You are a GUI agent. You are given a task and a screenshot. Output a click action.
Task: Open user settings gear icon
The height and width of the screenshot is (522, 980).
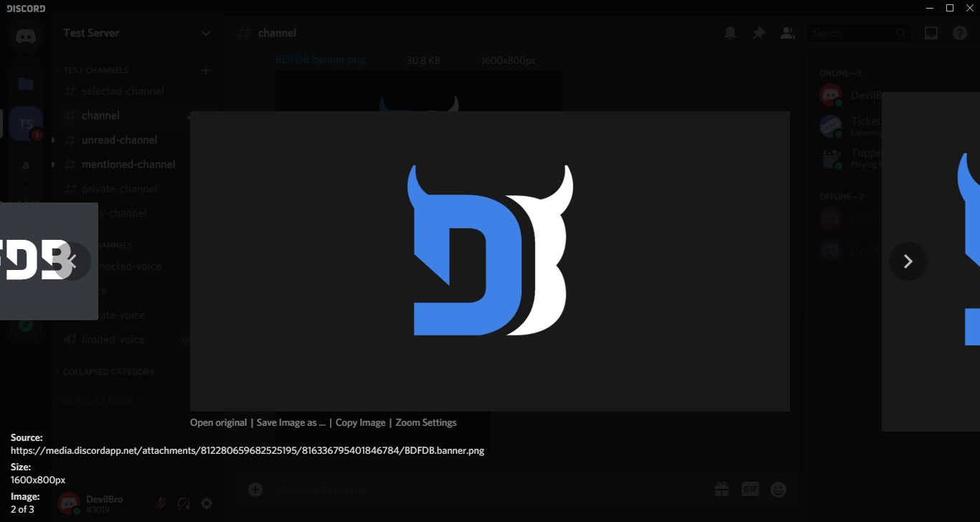[x=207, y=504]
